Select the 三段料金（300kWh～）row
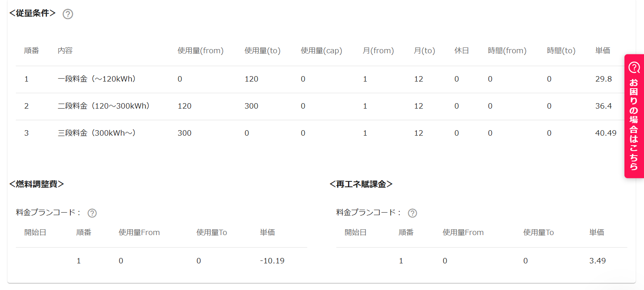This screenshot has width=644, height=290. [320, 133]
